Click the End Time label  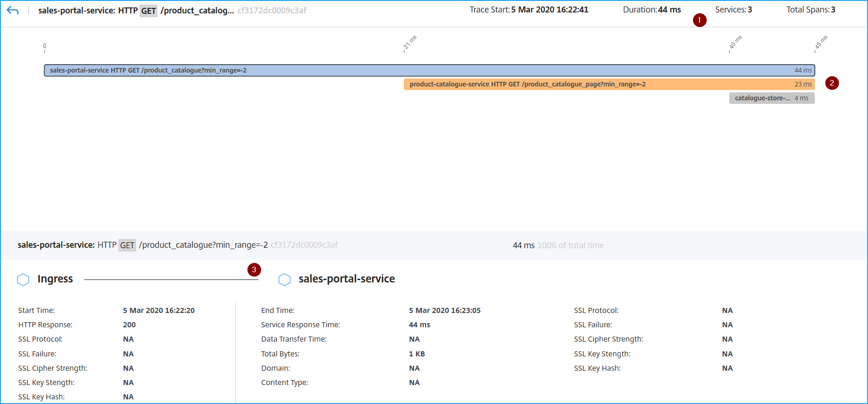[278, 311]
